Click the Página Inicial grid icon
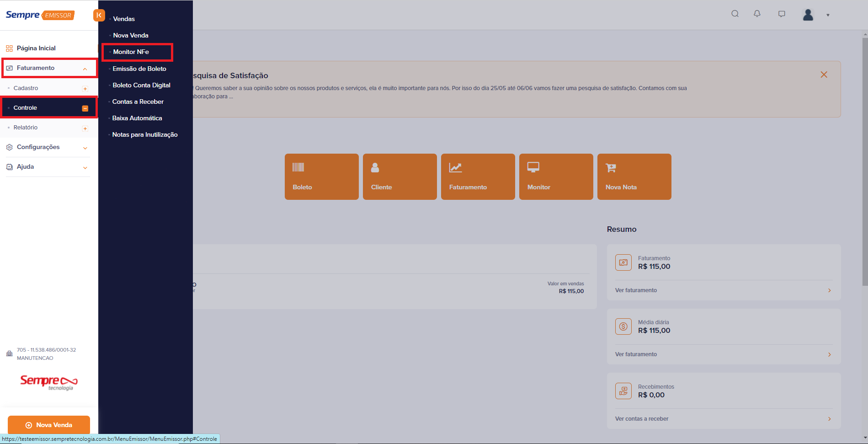Viewport: 868px width, 444px height. tap(9, 48)
